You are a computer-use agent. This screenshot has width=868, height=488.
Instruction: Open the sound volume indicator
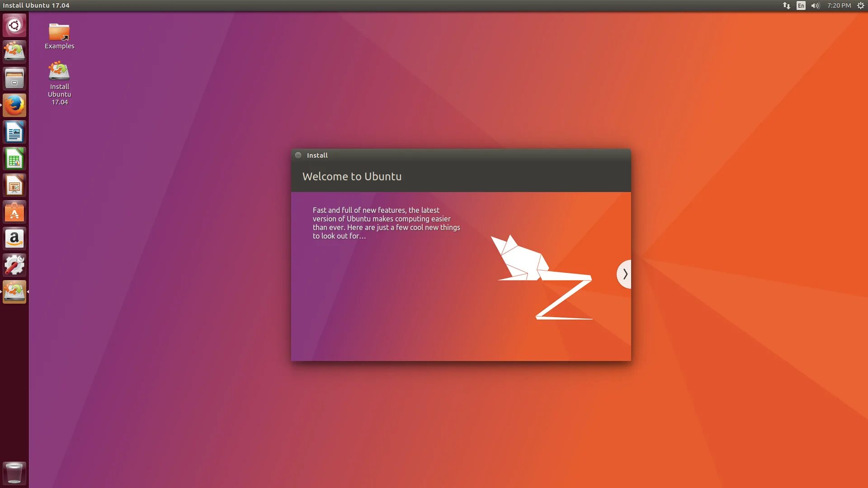(816, 5)
